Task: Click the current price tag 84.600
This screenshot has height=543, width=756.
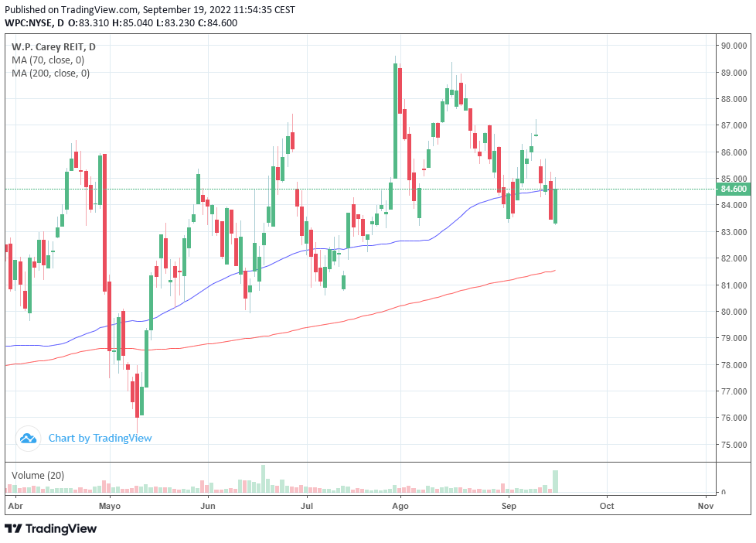Action: coord(734,190)
